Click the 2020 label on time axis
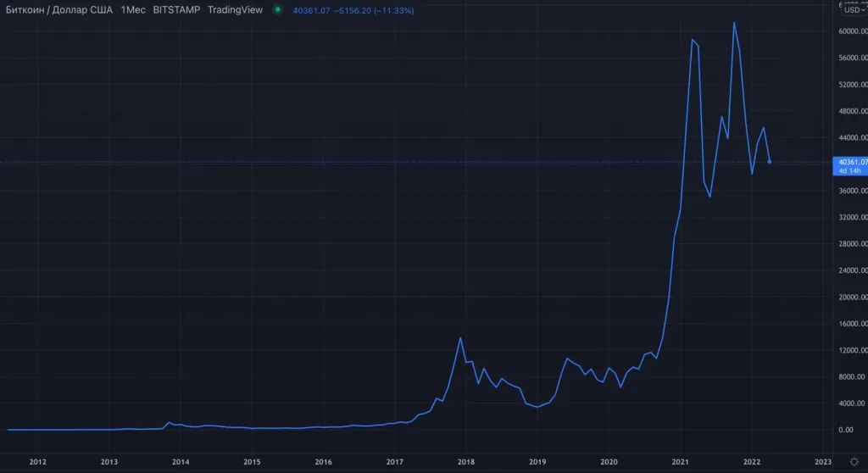 pos(609,462)
